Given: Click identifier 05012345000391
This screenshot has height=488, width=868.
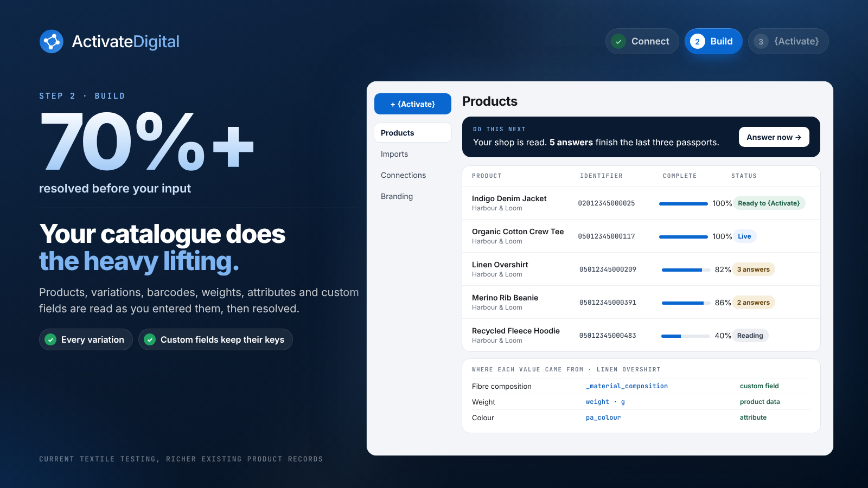Looking at the screenshot, I should coord(608,303).
